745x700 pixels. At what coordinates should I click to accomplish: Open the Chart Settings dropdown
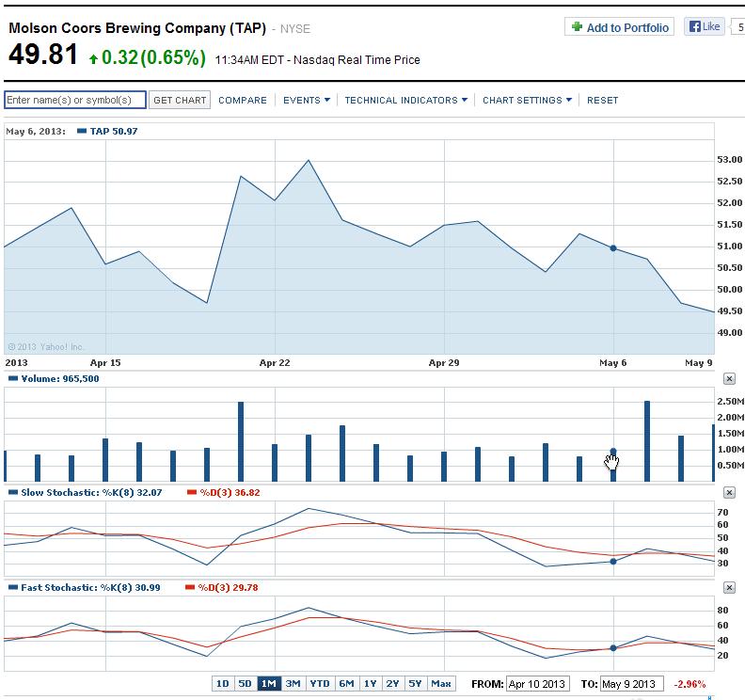pyautogui.click(x=528, y=101)
